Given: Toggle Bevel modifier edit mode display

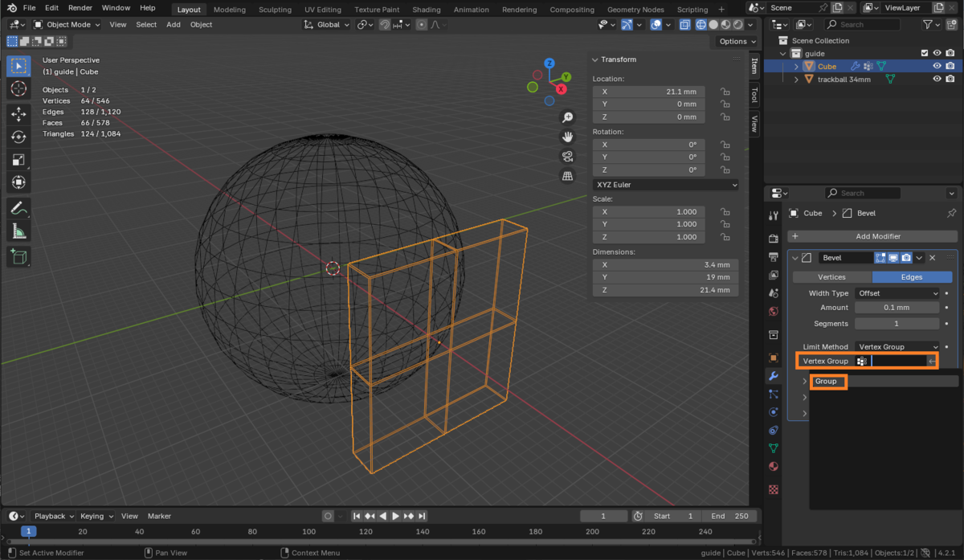Looking at the screenshot, I should pyautogui.click(x=880, y=258).
